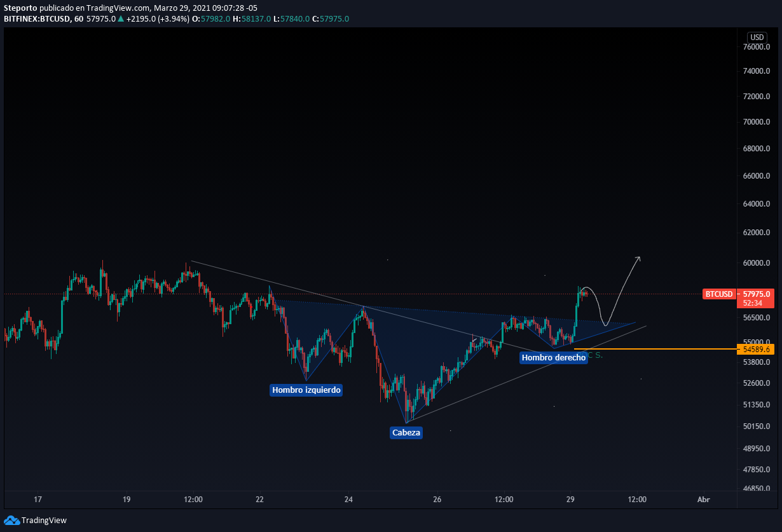Select the Cabeza annotation label
This screenshot has width=782, height=532.
click(406, 433)
